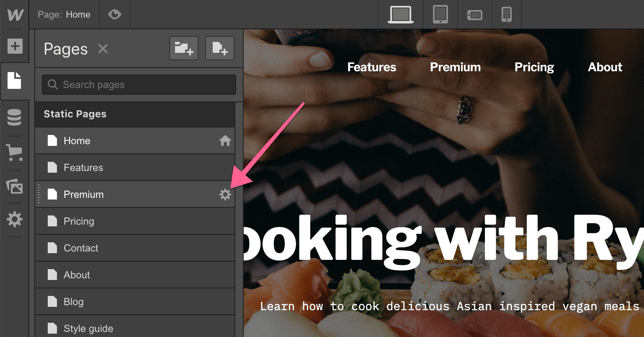Select the Style guide page row
This screenshot has width=644, height=337.
pyautogui.click(x=135, y=327)
